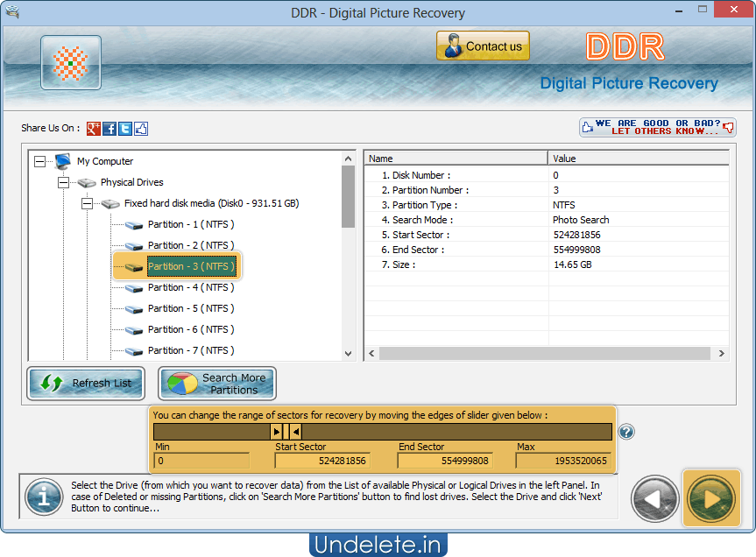Click the Next arrow button

(x=711, y=498)
